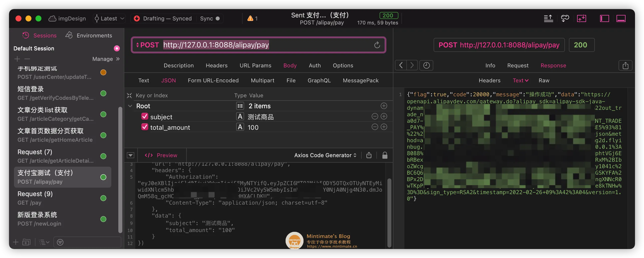
Task: Click the heart feedback icon in toolbar
Action: pos(565,18)
